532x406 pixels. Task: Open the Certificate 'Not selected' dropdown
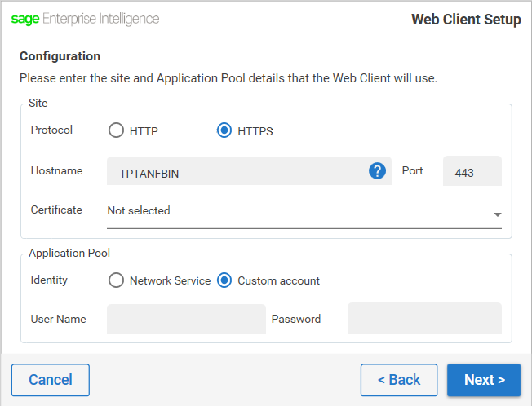click(x=304, y=212)
